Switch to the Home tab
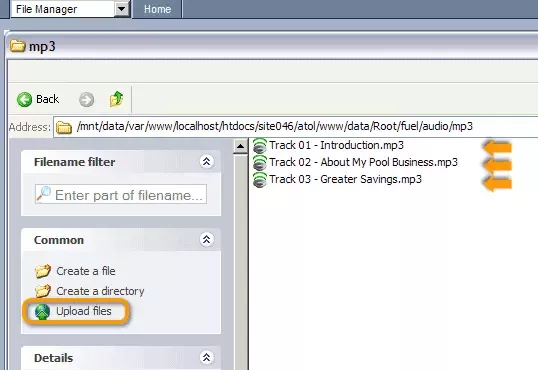The image size is (538, 370). [x=157, y=9]
